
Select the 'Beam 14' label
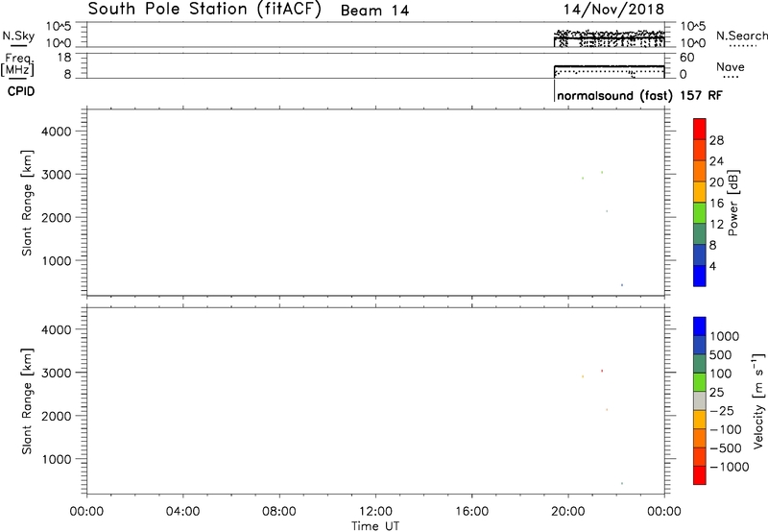pos(374,11)
